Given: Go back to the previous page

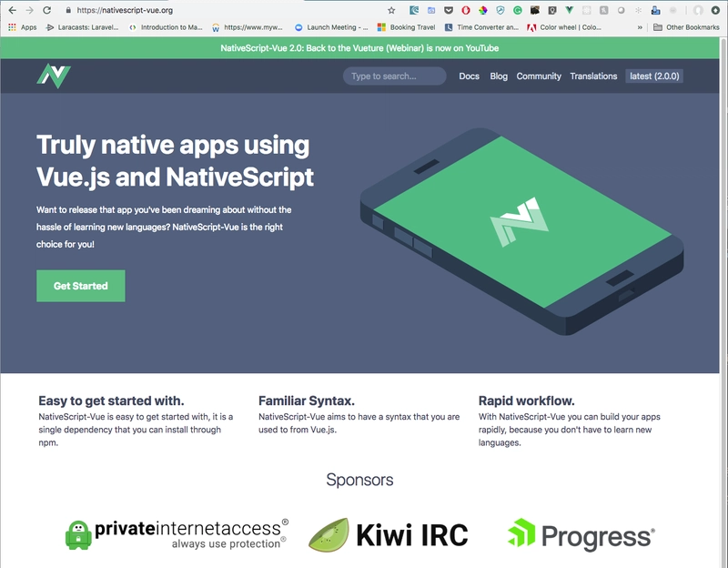Looking at the screenshot, I should tap(12, 10).
